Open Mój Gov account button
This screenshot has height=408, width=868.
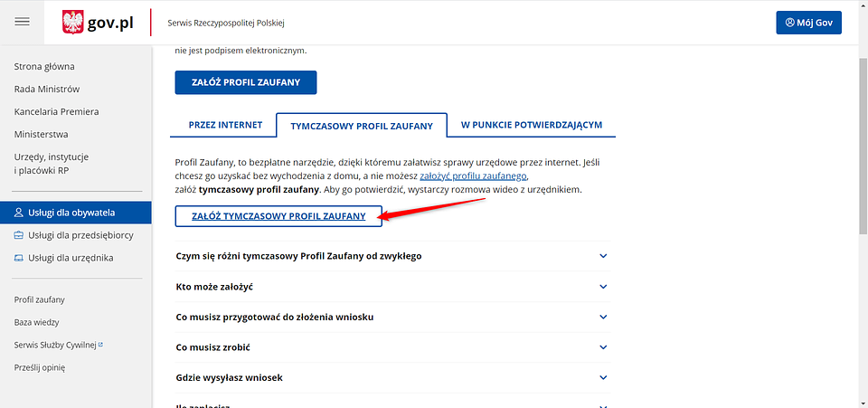[808, 23]
